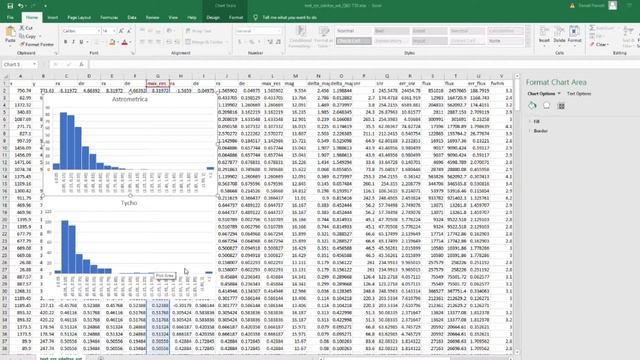This screenshot has width=640, height=360.
Task: Click the Insert Function fx button
Action: point(82,64)
